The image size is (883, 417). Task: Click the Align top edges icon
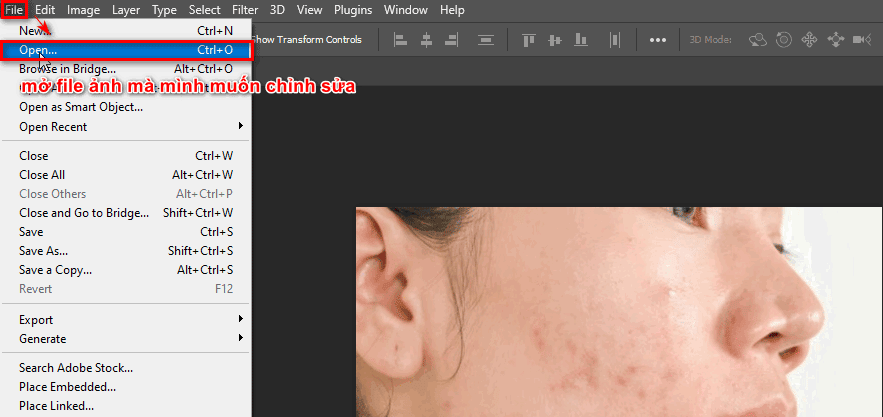(529, 40)
